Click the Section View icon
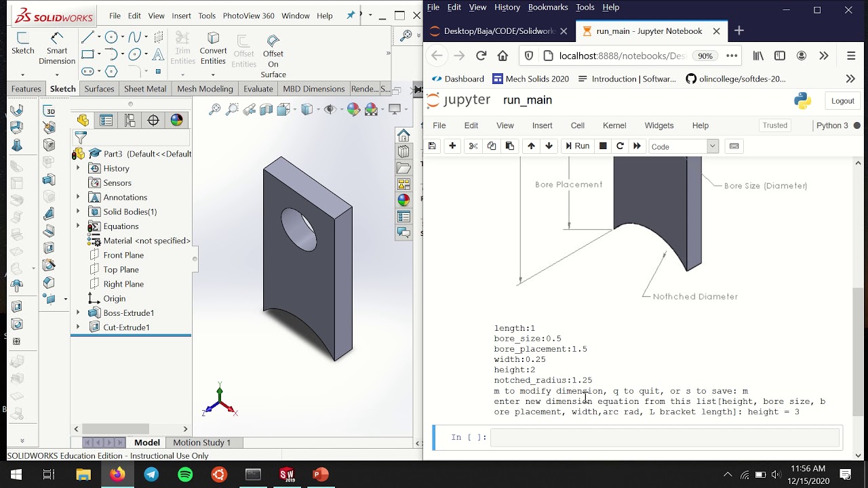 [267, 109]
